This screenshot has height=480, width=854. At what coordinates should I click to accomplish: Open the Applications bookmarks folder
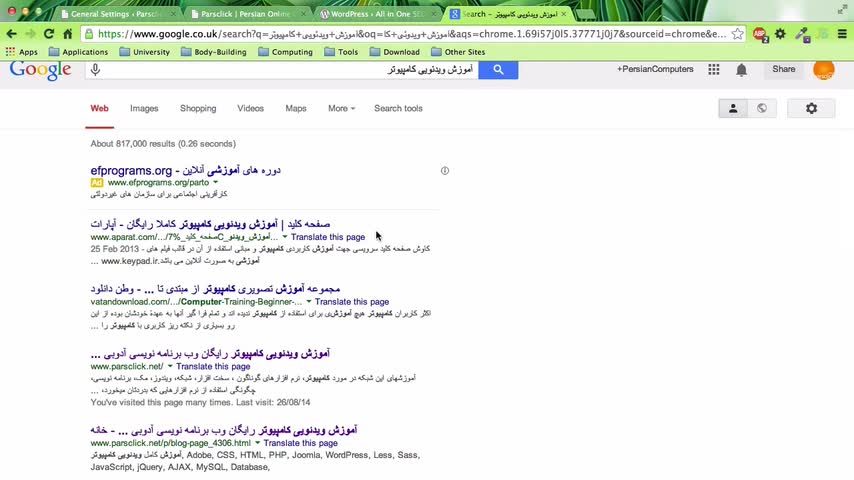[x=78, y=52]
